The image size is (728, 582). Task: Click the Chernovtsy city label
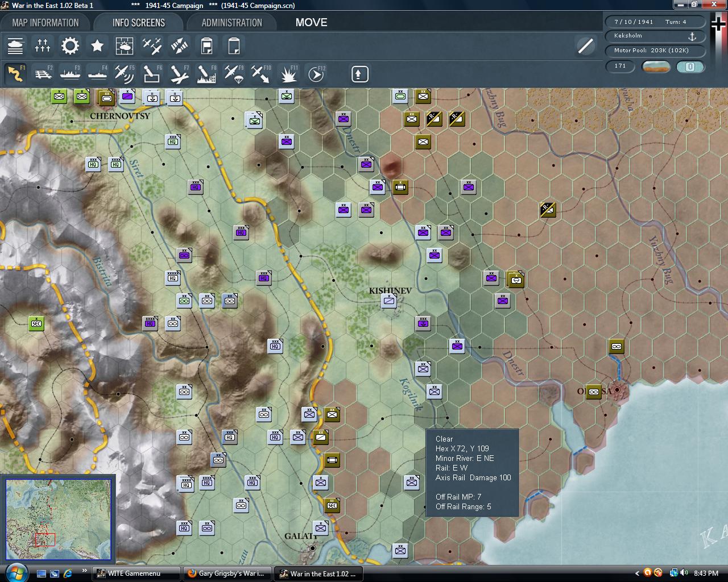(x=120, y=116)
